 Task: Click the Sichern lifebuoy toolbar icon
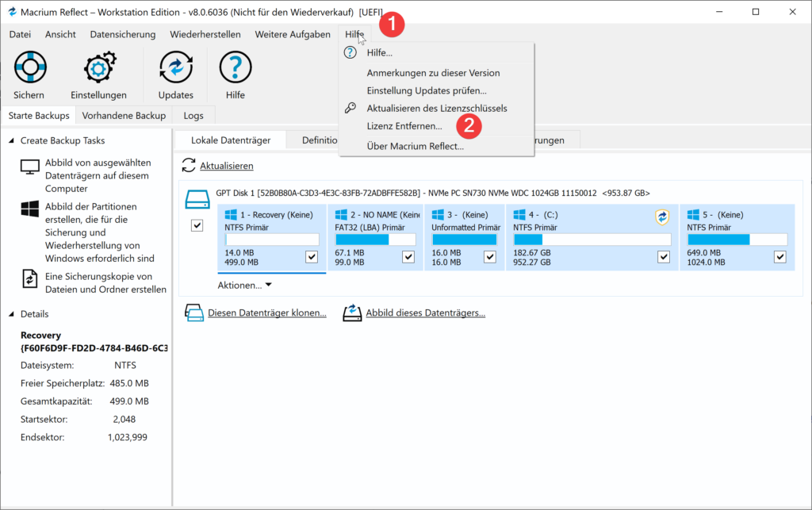[x=29, y=68]
